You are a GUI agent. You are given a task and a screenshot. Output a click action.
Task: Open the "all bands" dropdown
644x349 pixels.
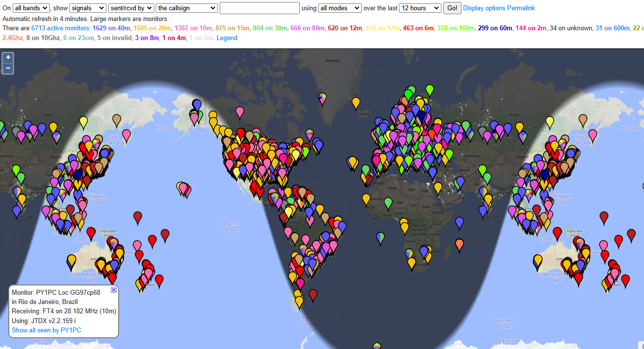31,8
